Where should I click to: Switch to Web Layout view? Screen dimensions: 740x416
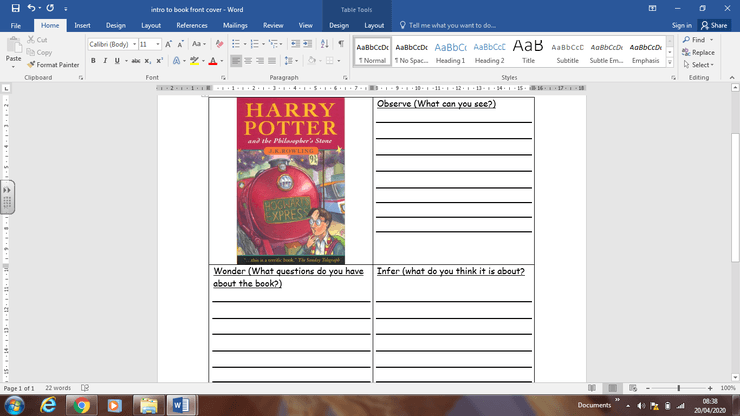coord(633,388)
